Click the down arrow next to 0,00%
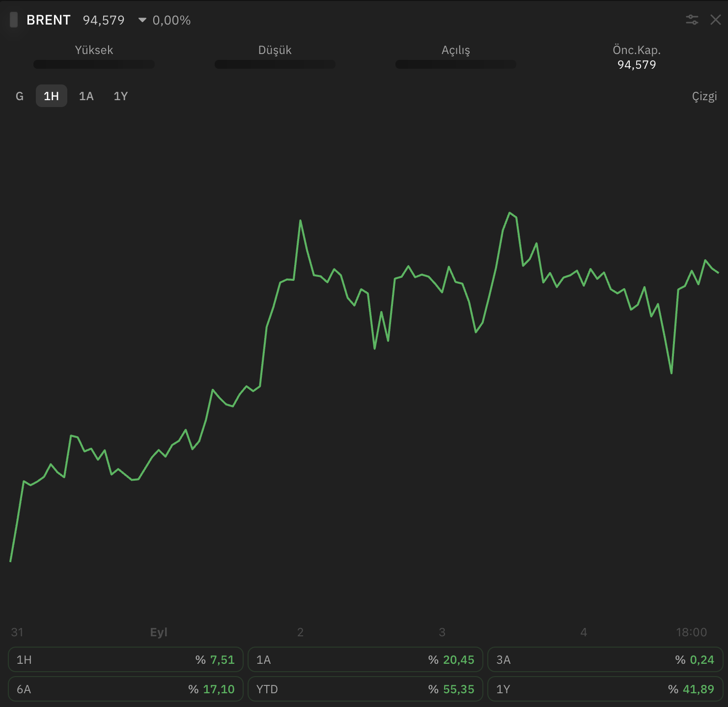The height and width of the screenshot is (707, 728). tap(142, 20)
